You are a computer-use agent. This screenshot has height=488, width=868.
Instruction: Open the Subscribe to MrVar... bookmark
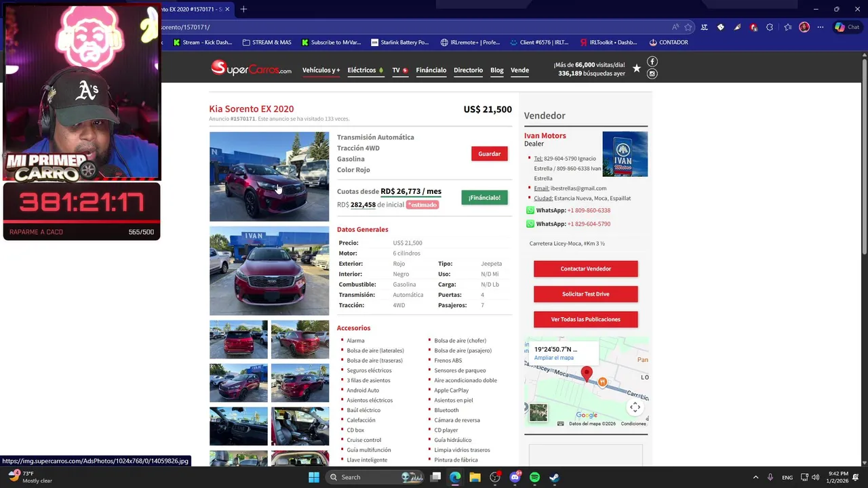pos(332,42)
